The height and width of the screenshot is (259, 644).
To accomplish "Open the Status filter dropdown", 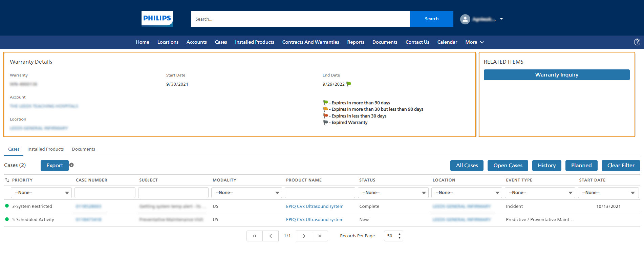I will pyautogui.click(x=393, y=193).
